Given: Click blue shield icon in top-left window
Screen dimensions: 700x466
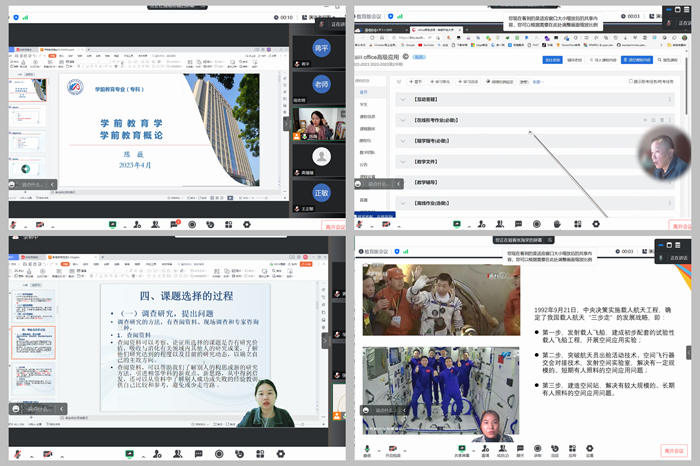Looking at the screenshot, I should (x=16, y=17).
